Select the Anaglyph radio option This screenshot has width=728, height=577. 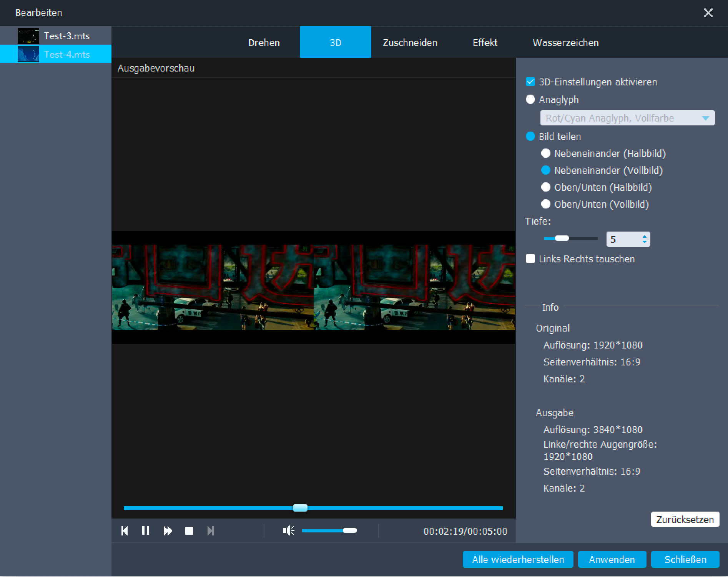click(x=530, y=100)
